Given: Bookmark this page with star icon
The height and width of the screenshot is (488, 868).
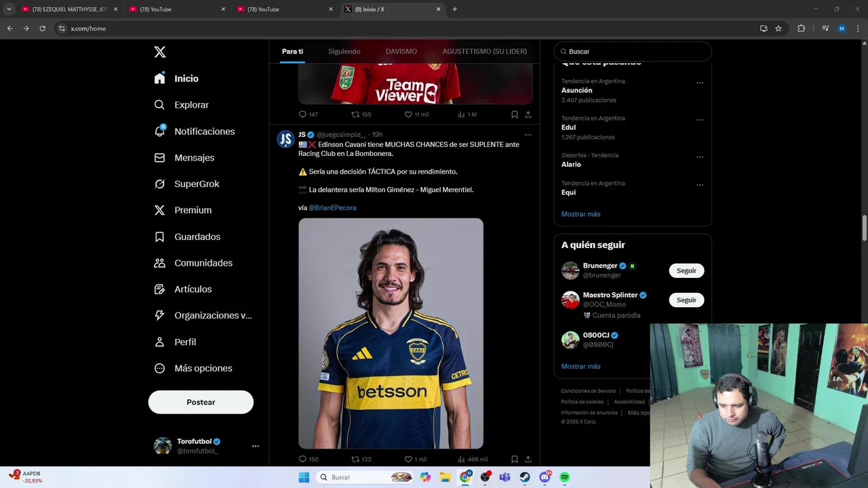Looking at the screenshot, I should pos(778,28).
